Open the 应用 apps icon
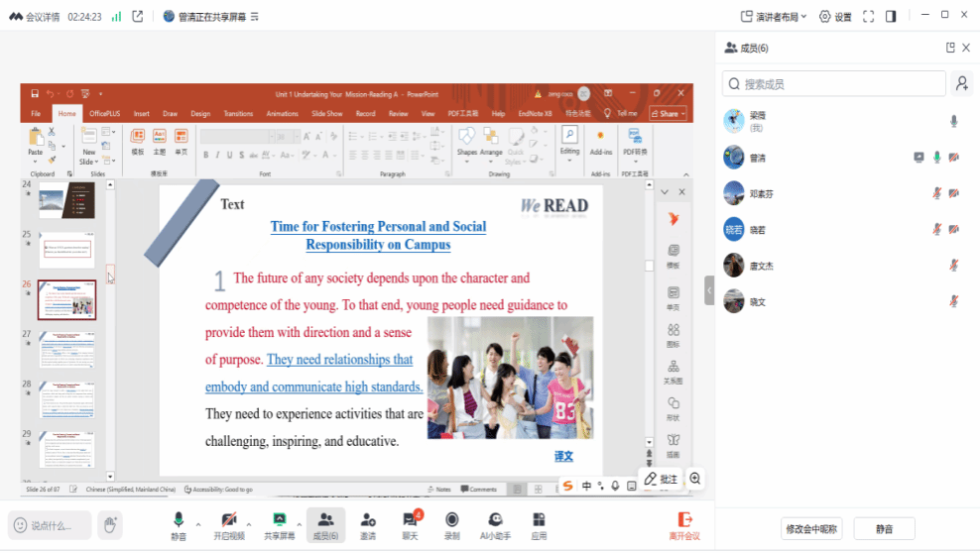980x553 pixels. (x=539, y=524)
